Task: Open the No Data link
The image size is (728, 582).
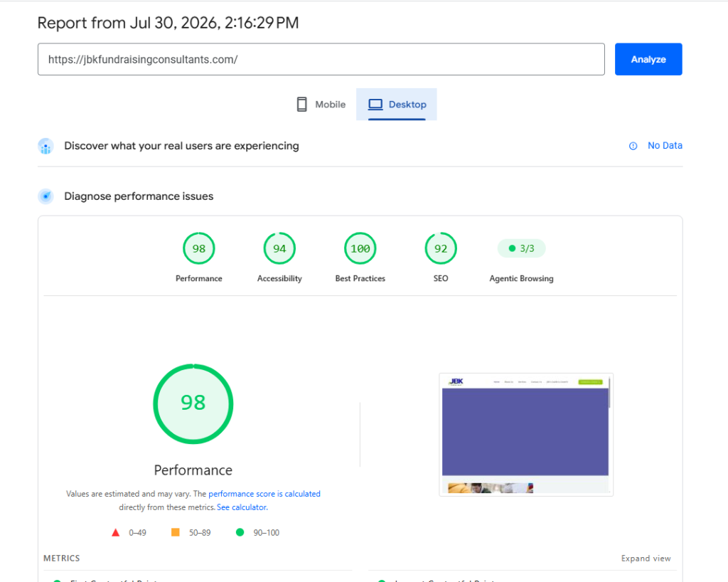Action: 665,145
